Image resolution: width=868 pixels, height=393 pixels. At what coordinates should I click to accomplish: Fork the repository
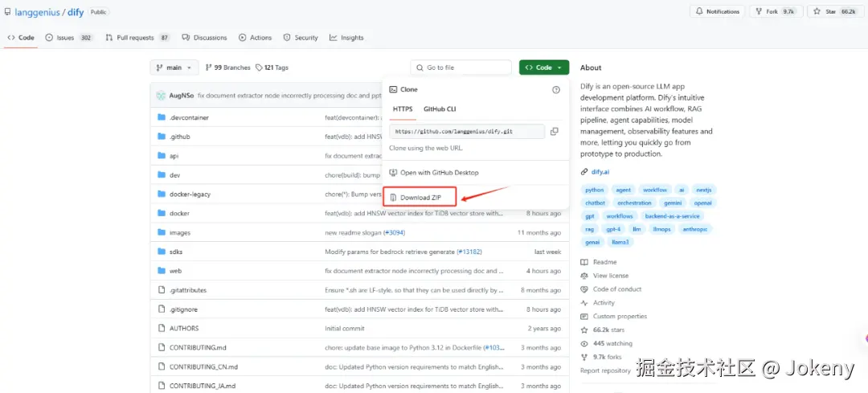[x=776, y=11]
